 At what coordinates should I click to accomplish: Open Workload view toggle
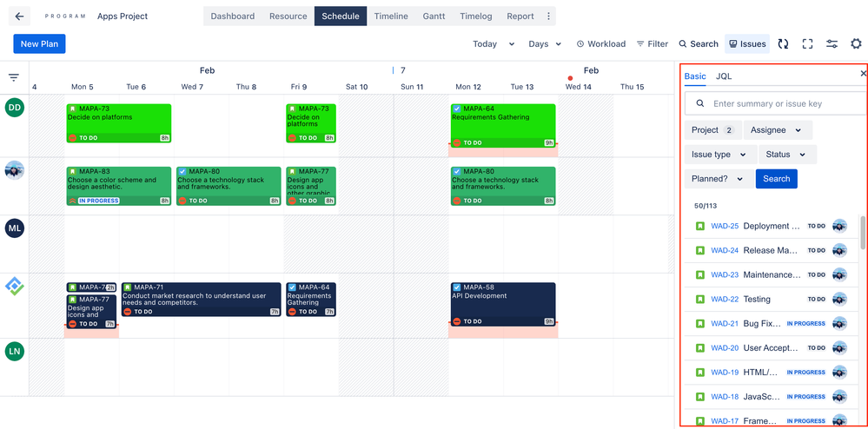pos(600,43)
